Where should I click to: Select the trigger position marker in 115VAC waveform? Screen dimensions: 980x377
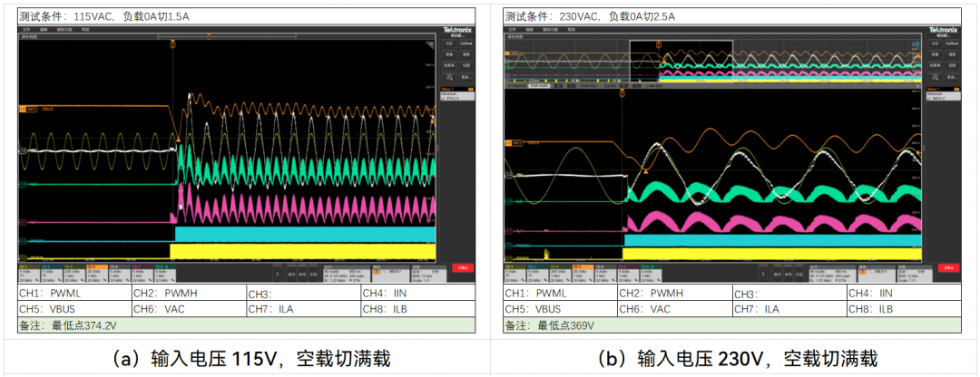pos(172,44)
